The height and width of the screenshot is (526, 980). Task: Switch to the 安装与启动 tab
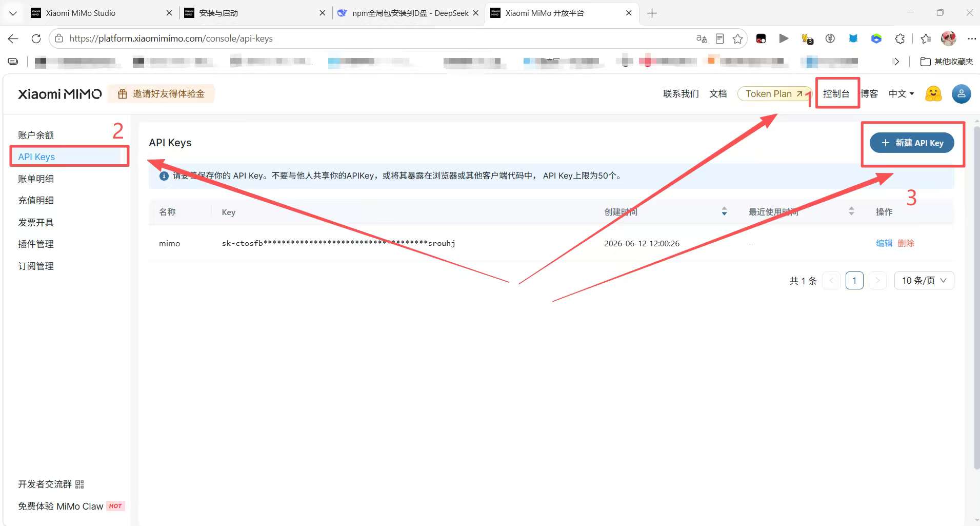pyautogui.click(x=254, y=13)
